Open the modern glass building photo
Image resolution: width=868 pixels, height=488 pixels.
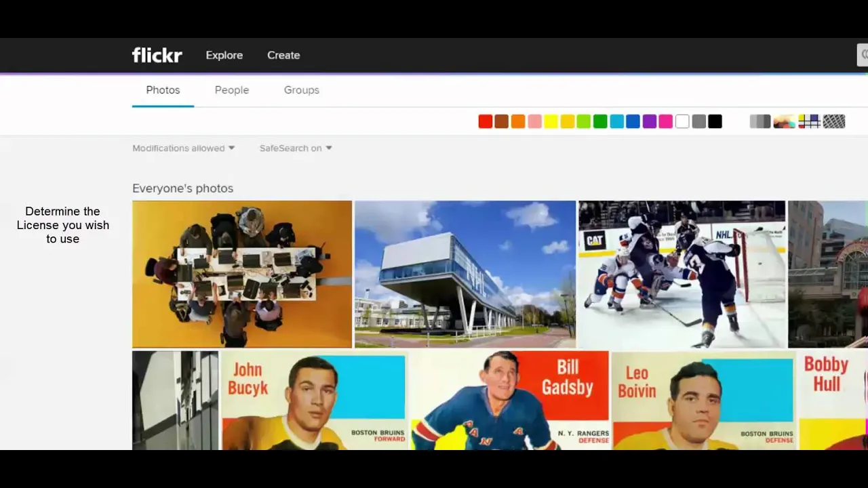click(465, 274)
